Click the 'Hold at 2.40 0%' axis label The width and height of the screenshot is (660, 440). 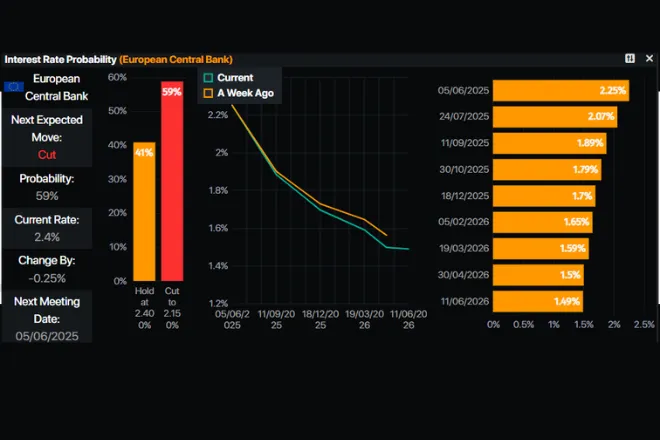click(144, 308)
